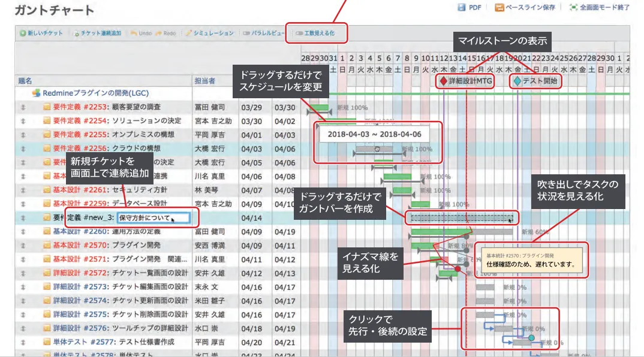Click the ticket icon beside #2255
Viewport: 644px width, 357px height.
coord(47,135)
